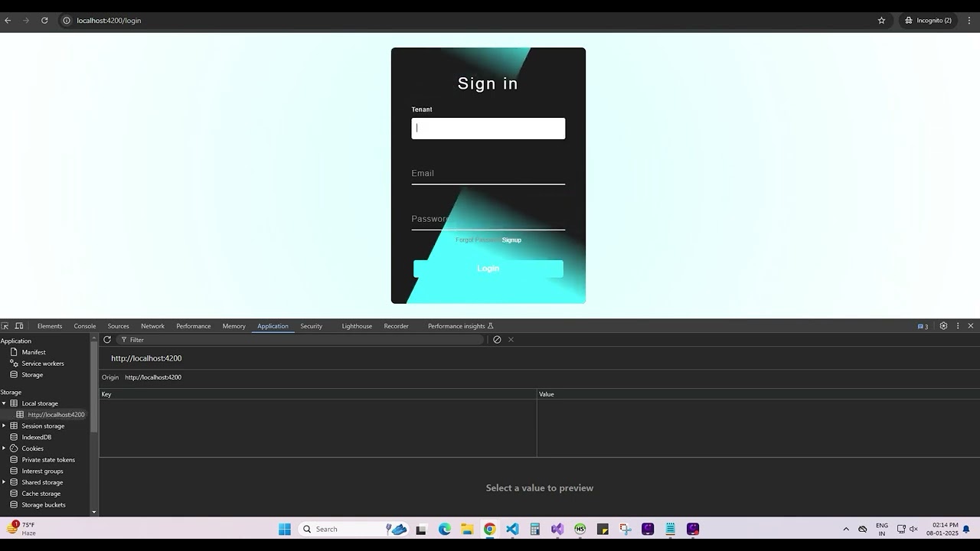Toggle the device toolbar icon
This screenshot has height=551, width=980.
tap(19, 326)
